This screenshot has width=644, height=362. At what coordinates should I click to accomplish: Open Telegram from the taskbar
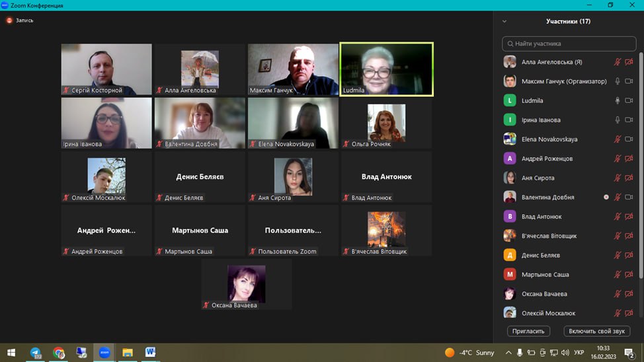[x=36, y=353]
